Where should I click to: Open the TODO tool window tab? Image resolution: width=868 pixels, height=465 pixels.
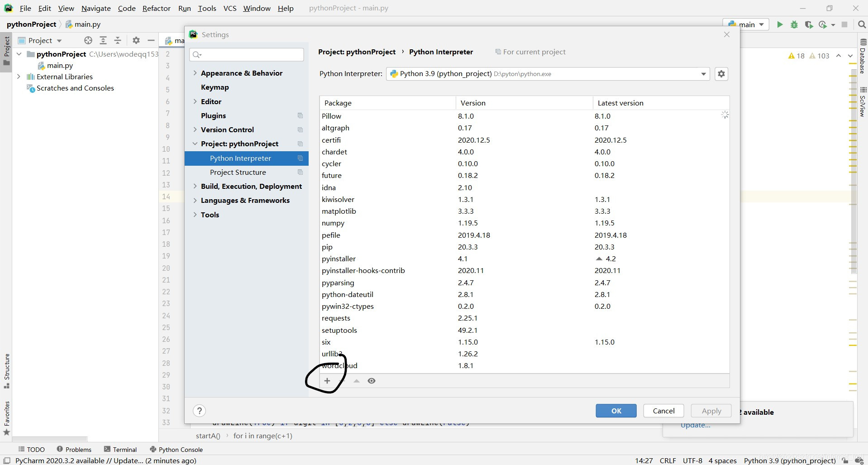(x=31, y=449)
